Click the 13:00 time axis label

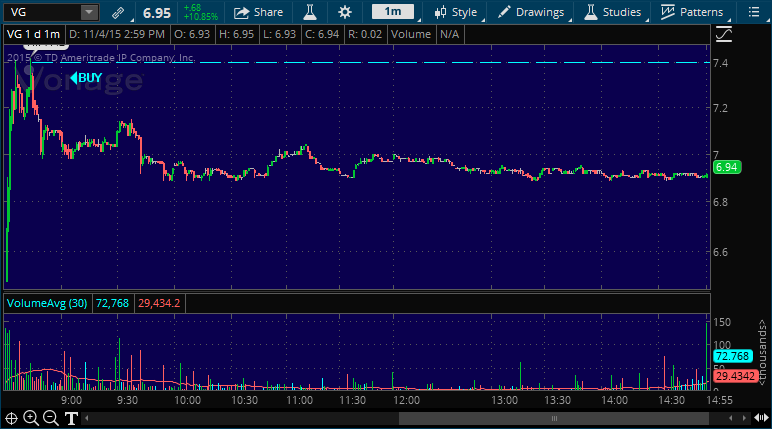tap(505, 400)
